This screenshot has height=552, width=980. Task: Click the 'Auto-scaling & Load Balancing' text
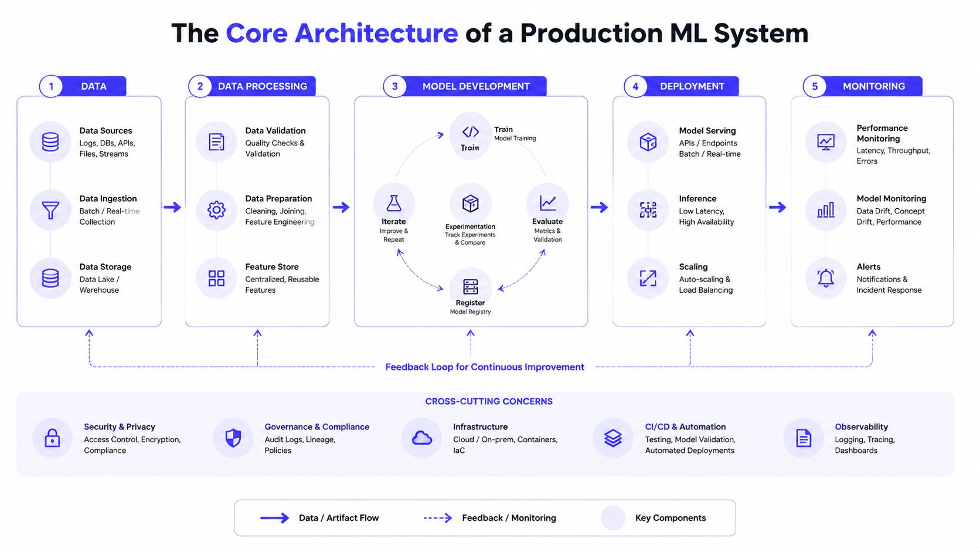click(x=706, y=285)
